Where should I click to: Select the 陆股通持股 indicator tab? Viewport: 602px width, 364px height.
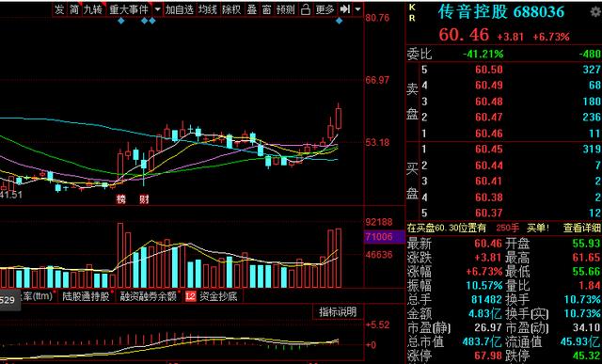click(86, 296)
